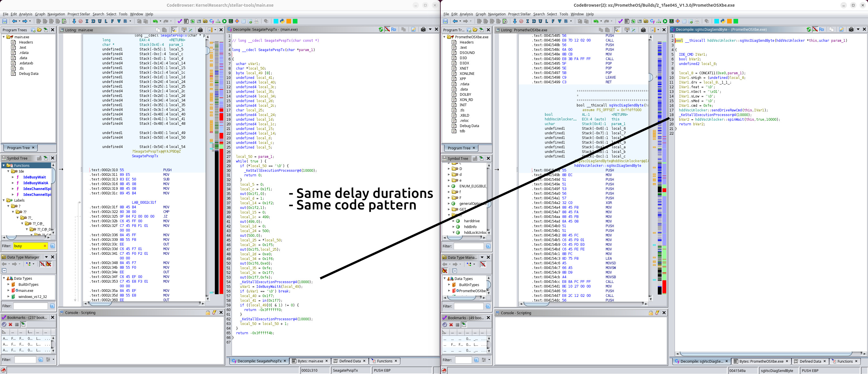The width and height of the screenshot is (868, 374).
Task: Click the Create Function (F) icon, left toolbar
Action: click(x=112, y=21)
